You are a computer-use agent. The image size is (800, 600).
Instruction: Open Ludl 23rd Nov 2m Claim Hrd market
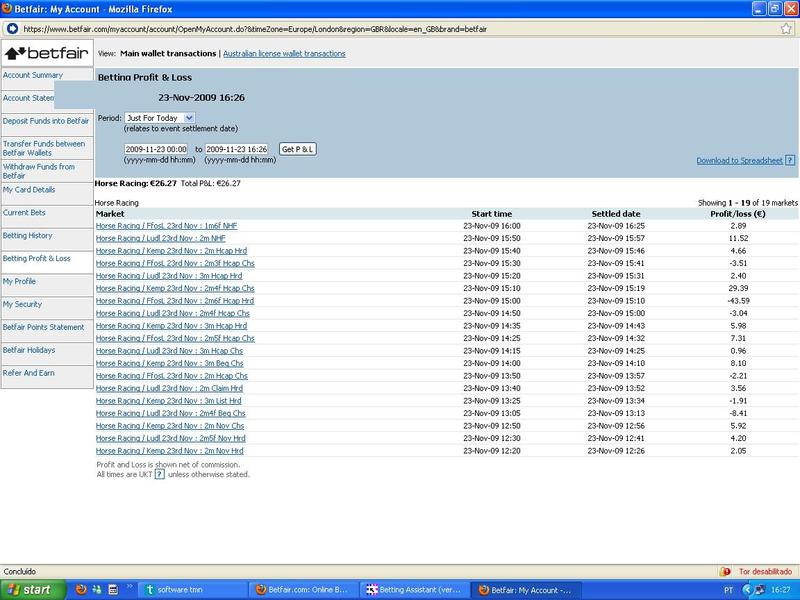(x=169, y=388)
